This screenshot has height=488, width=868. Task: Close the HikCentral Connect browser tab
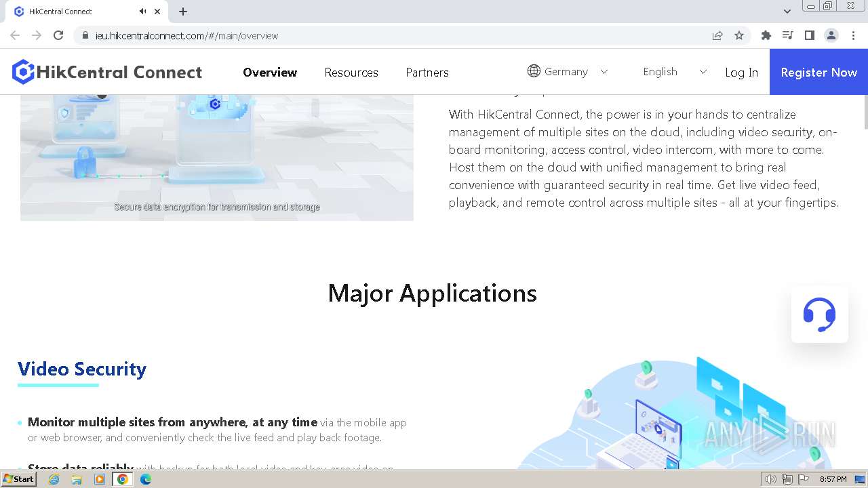point(157,12)
